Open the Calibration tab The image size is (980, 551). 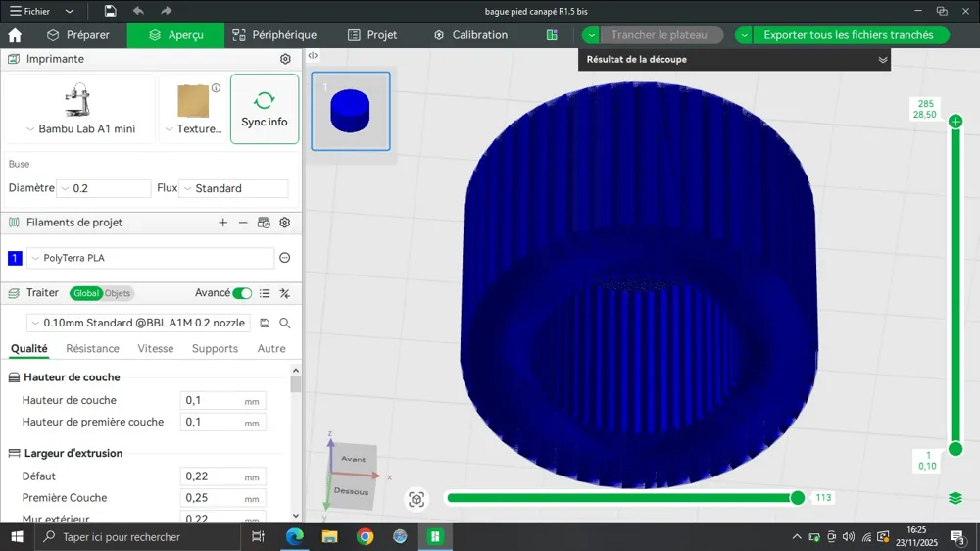(473, 35)
